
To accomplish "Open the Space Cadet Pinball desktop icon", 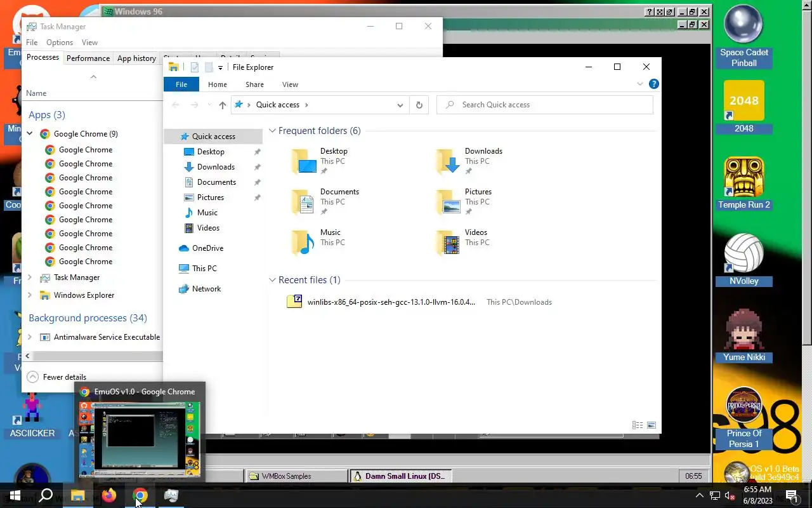I will pos(743,37).
